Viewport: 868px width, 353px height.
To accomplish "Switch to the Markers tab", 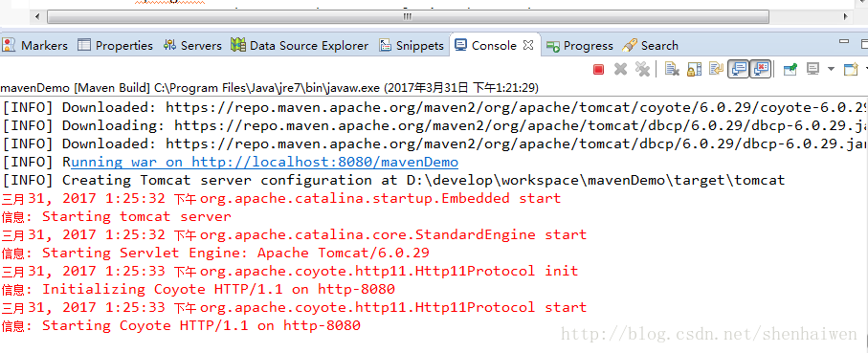I will pos(34,45).
